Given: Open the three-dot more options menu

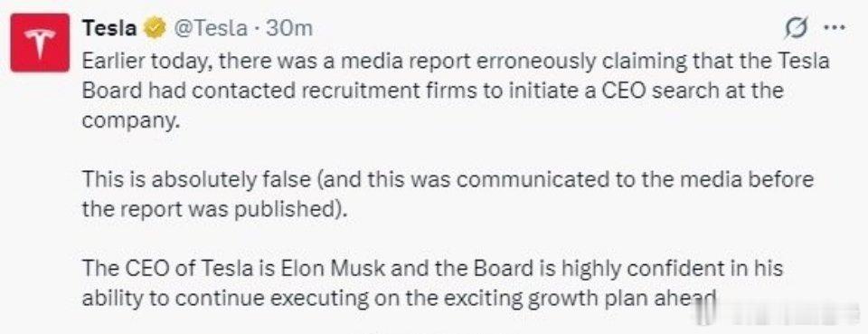Looking at the screenshot, I should point(834,28).
